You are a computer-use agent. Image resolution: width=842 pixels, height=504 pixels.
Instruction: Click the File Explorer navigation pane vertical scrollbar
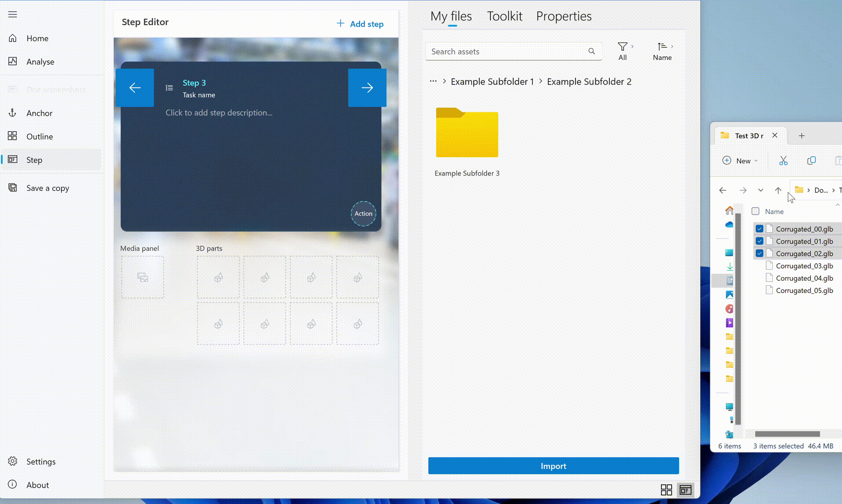click(x=738, y=319)
